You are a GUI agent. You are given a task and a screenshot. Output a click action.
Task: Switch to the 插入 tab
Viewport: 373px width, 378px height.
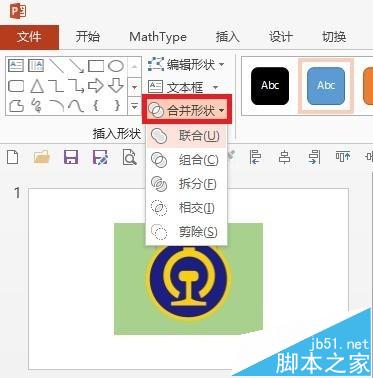click(x=227, y=36)
